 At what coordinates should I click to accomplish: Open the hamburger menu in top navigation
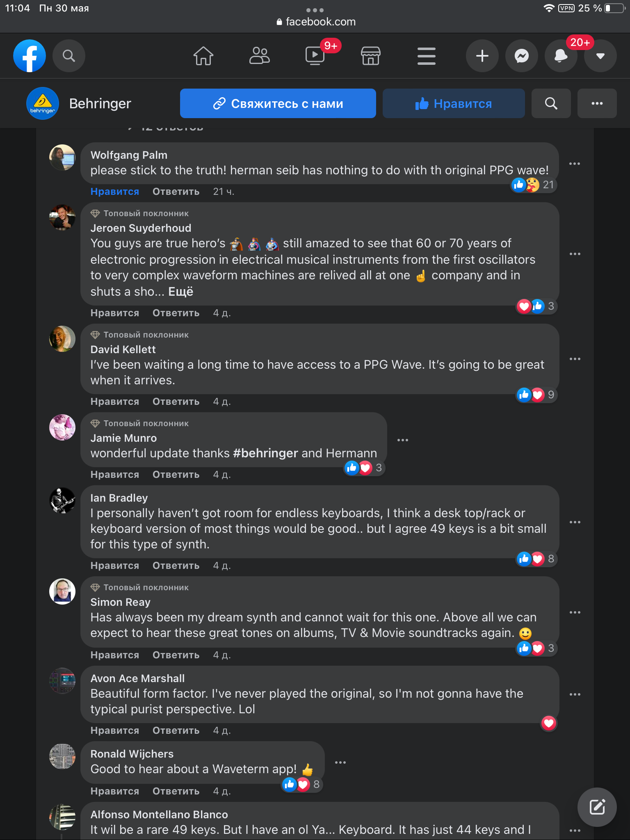tap(427, 56)
